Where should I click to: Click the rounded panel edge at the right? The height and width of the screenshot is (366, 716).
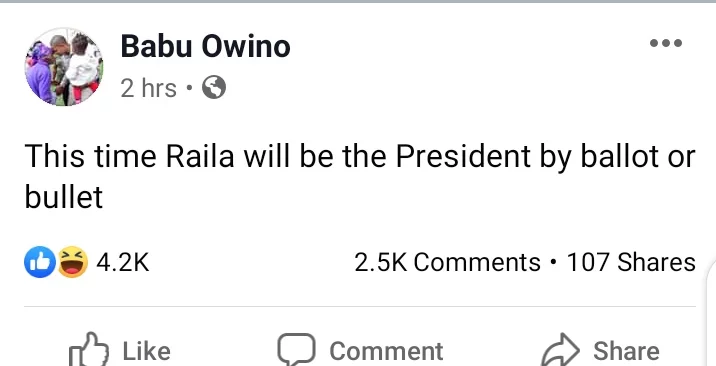click(x=711, y=310)
